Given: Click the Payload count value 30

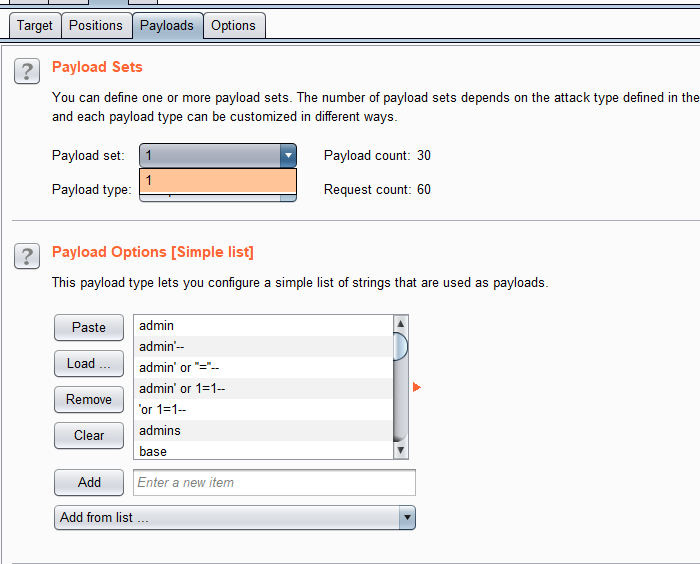Looking at the screenshot, I should (424, 155).
